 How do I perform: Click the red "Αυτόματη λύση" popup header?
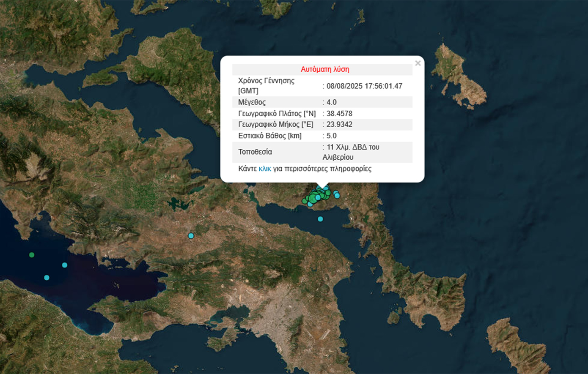(x=325, y=69)
